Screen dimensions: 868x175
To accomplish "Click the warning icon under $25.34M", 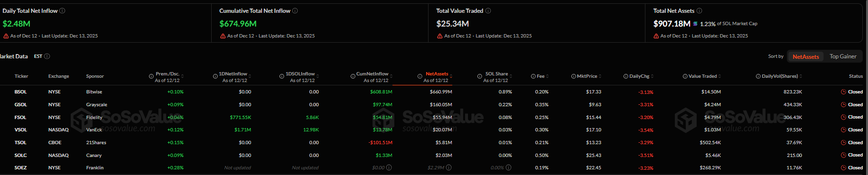I will (439, 36).
